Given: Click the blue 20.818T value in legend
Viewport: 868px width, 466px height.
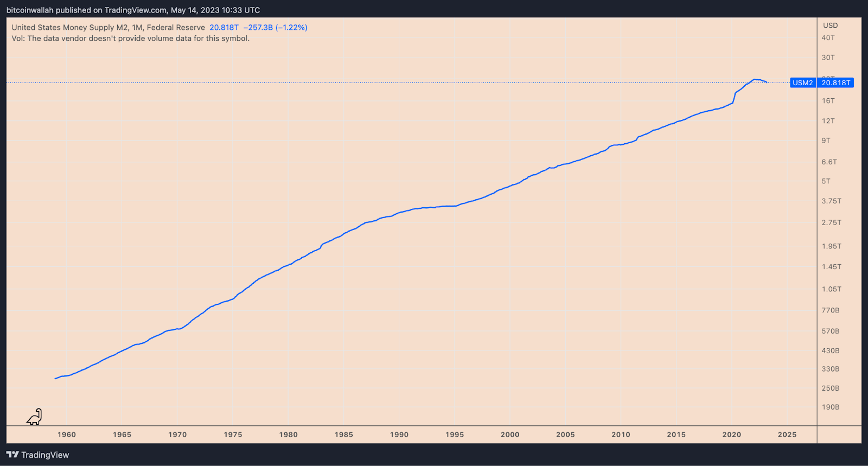Looking at the screenshot, I should [224, 27].
